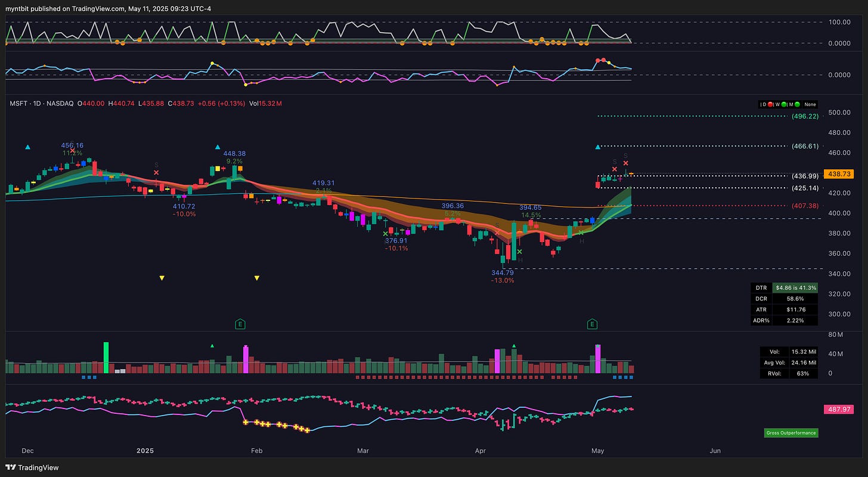868x477 pixels.
Task: Click the ATR value $11.76
Action: click(x=795, y=309)
